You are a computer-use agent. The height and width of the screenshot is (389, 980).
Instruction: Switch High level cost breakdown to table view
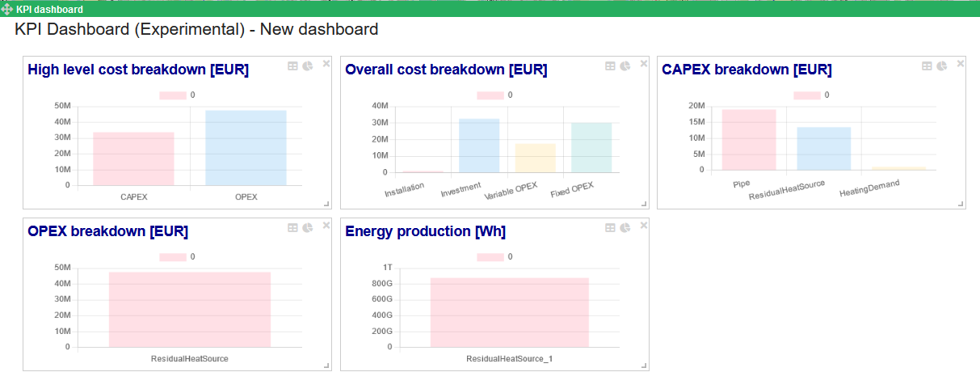coord(292,66)
